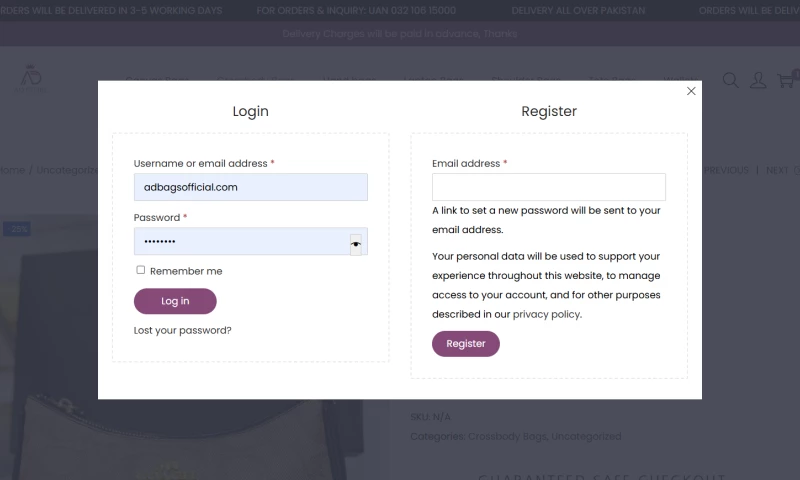Go to Home in the breadcrumb

12,170
